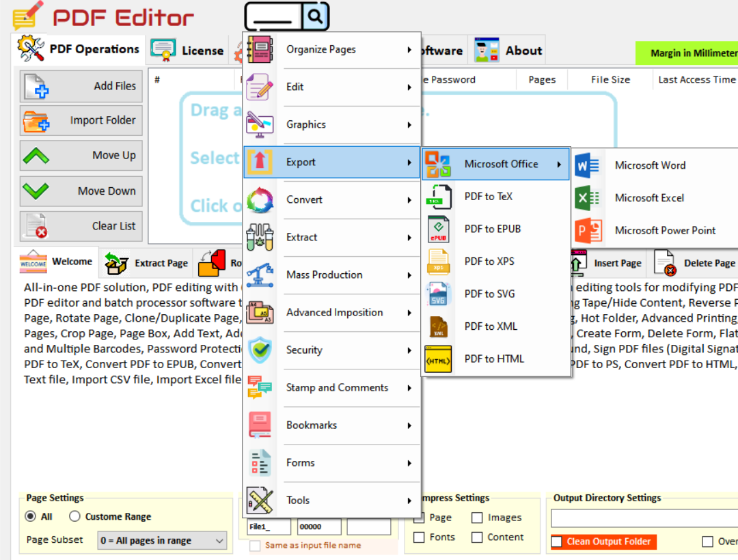Switch to the Extract Page tab
738x560 pixels.
pos(148,263)
